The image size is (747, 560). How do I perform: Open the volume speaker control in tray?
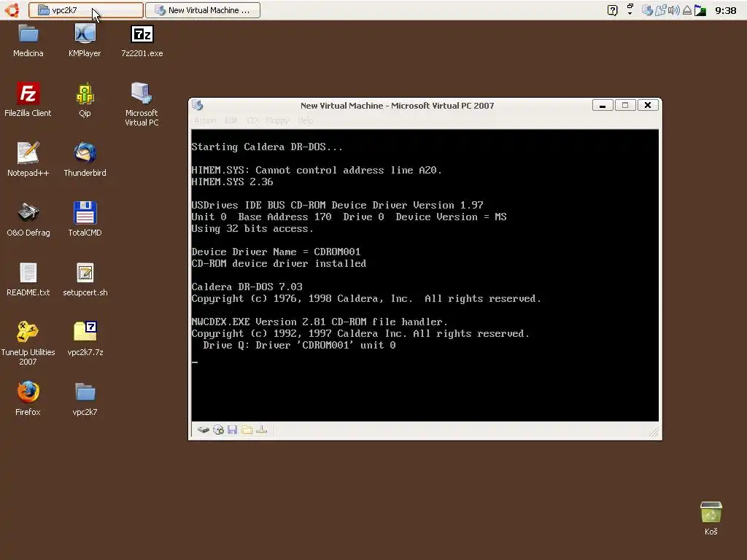[673, 10]
